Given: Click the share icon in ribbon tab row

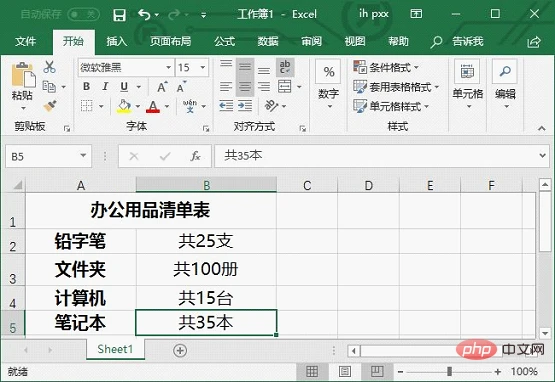Looking at the screenshot, I should pyautogui.click(x=534, y=42).
